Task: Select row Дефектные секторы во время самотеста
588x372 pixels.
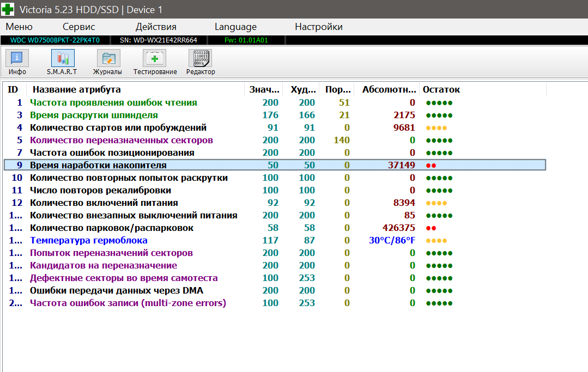Action: tap(275, 278)
